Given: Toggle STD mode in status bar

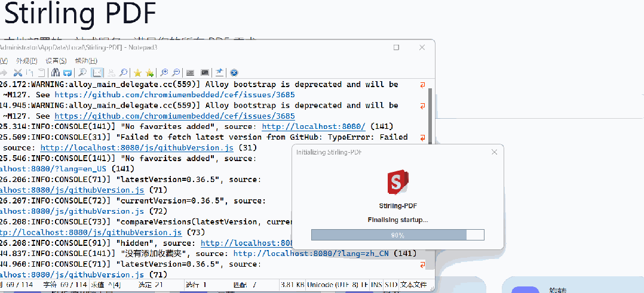Looking at the screenshot, I should (391, 285).
